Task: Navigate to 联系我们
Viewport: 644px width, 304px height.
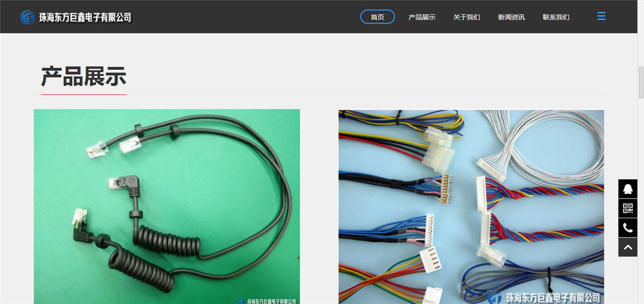Action: 555,17
